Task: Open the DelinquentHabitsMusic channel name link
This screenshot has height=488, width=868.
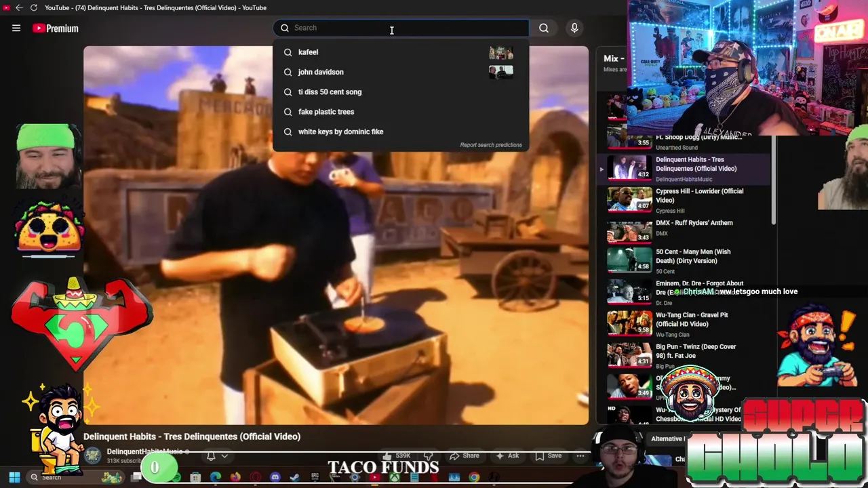Action: point(144,451)
